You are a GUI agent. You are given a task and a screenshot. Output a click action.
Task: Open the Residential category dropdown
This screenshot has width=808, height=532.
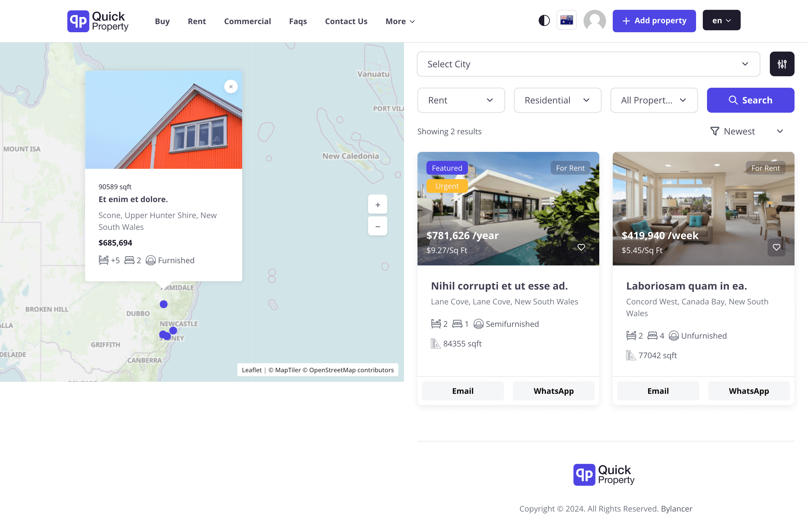(557, 100)
